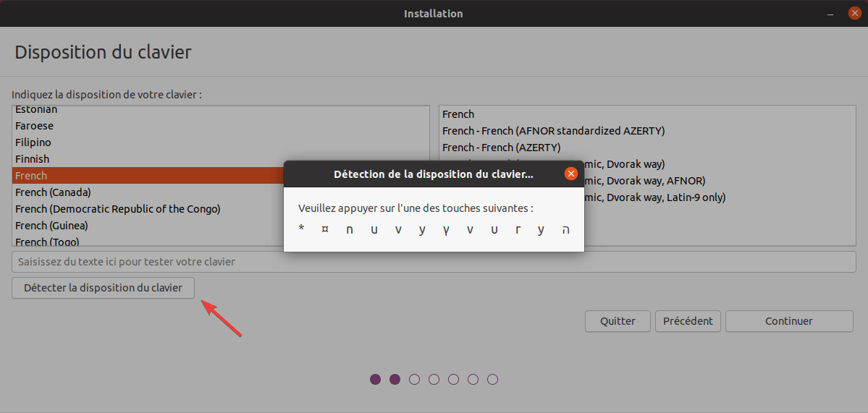Viewport: 868px width, 413px height.
Task: Focus the keyboard test text field
Action: [x=434, y=262]
